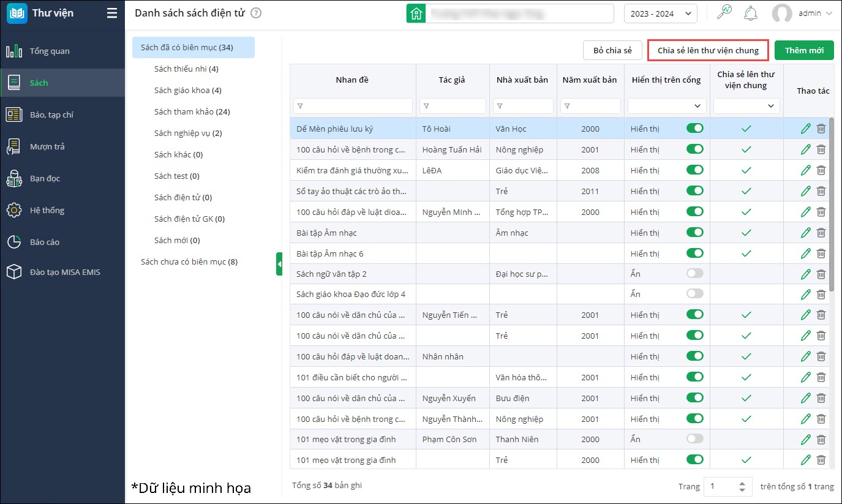Toggle display switch for 101 điều cần biết row

coord(695,377)
